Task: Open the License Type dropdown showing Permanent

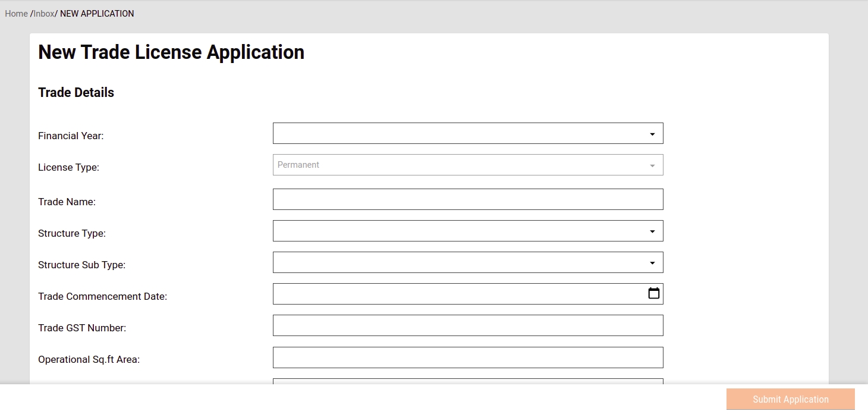Action: click(x=467, y=165)
